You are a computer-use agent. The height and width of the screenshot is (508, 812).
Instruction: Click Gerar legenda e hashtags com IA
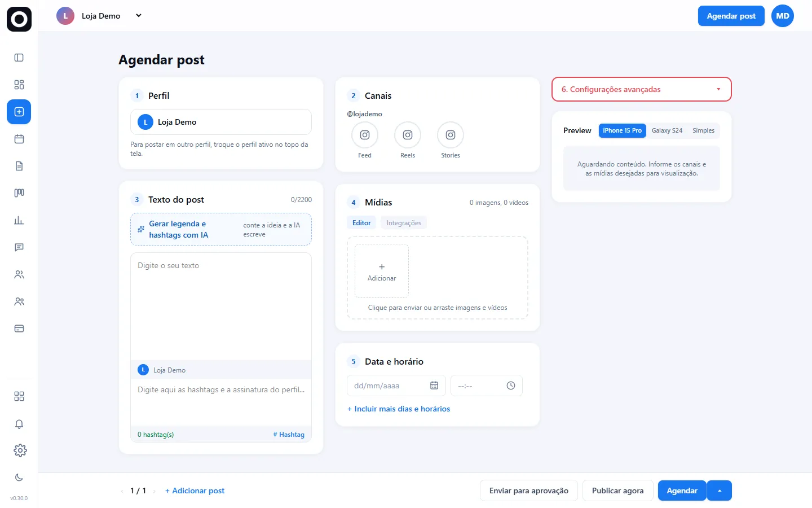tap(221, 229)
